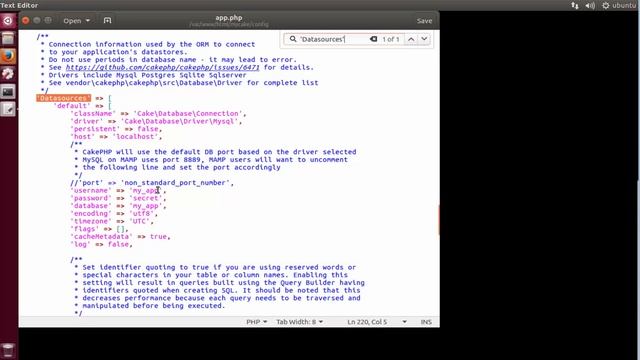
Task: Click the app.php title in header bar
Action: (x=229, y=18)
